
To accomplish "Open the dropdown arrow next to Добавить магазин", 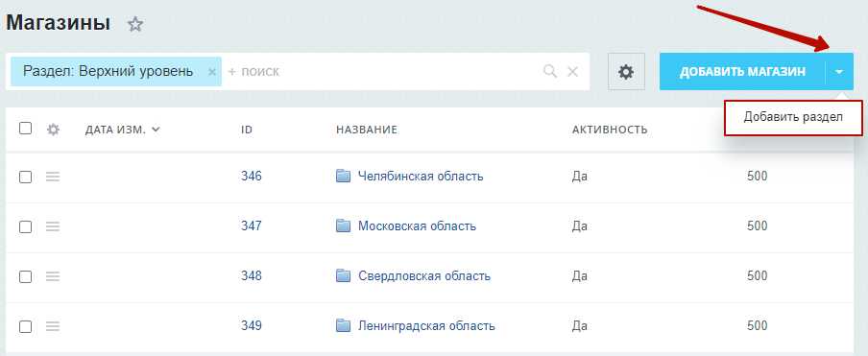I will pos(840,72).
